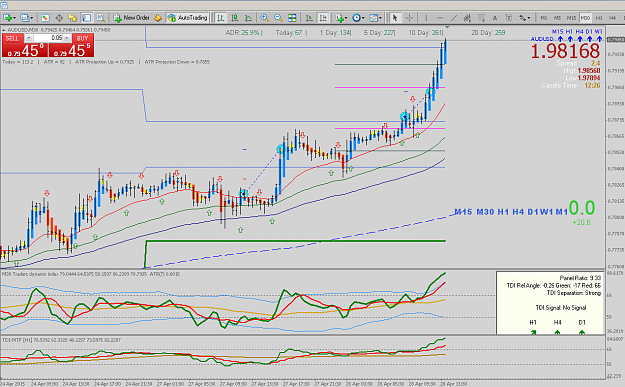Select the text label tool
The width and height of the screenshot is (625, 387).
tap(509, 18)
